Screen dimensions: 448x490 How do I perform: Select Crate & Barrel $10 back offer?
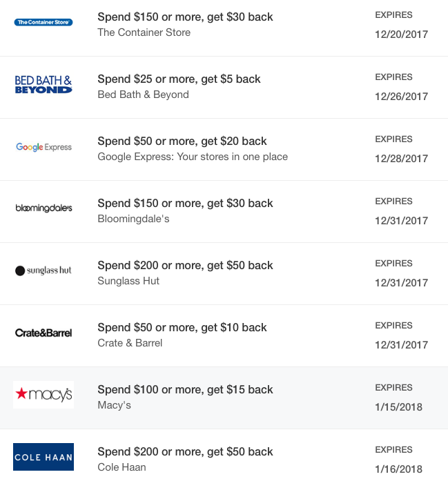pyautogui.click(x=182, y=327)
